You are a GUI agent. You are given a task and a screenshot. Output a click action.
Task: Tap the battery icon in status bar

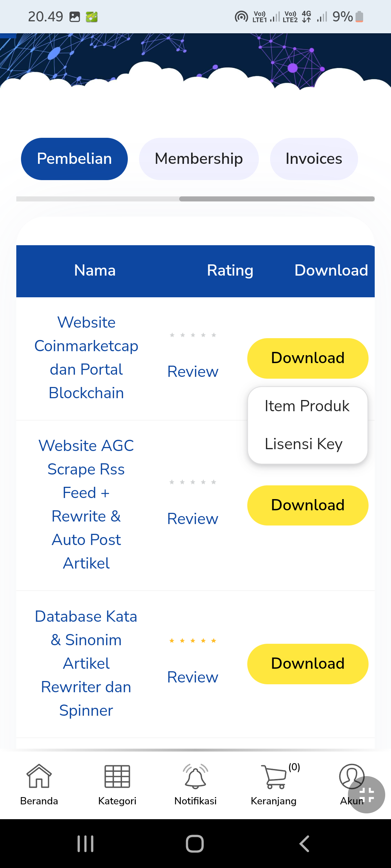(x=360, y=17)
